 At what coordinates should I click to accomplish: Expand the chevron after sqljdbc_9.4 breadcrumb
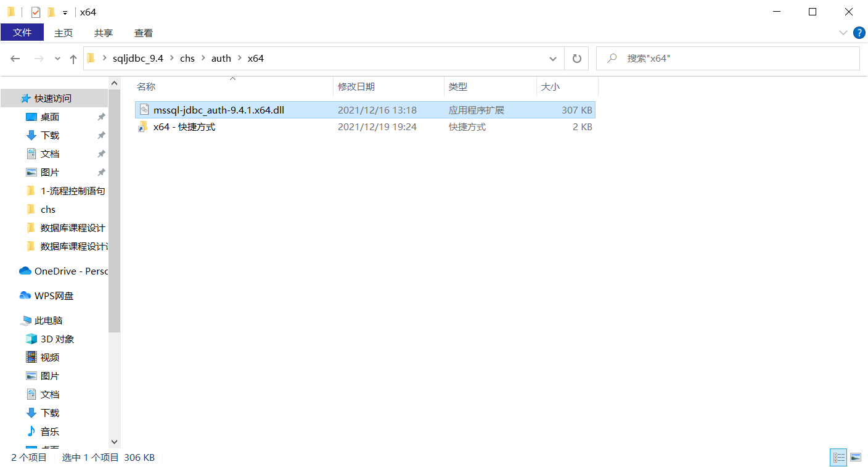click(172, 59)
